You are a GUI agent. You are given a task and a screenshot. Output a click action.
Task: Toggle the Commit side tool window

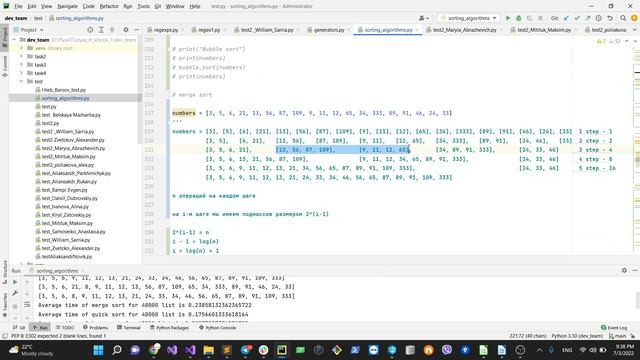tap(4, 67)
